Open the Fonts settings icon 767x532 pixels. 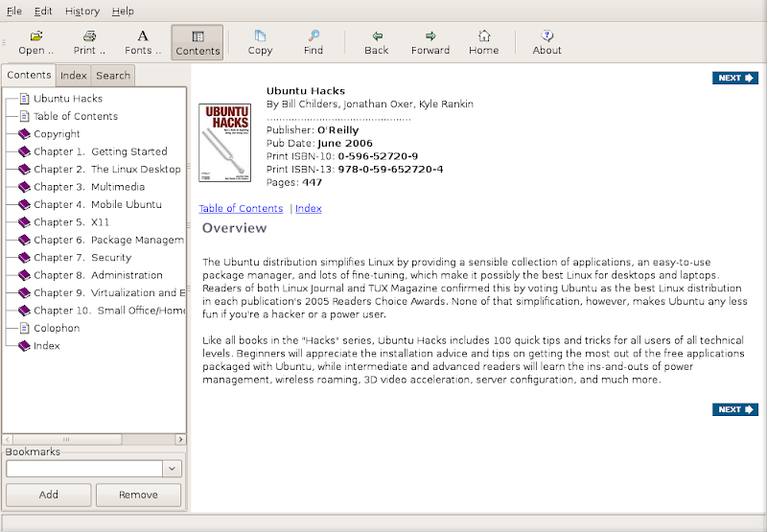tap(142, 35)
